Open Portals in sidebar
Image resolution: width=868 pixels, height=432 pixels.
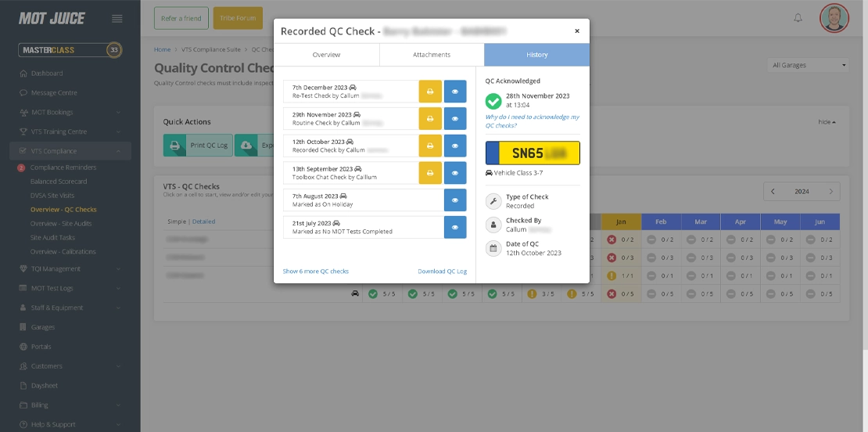41,346
